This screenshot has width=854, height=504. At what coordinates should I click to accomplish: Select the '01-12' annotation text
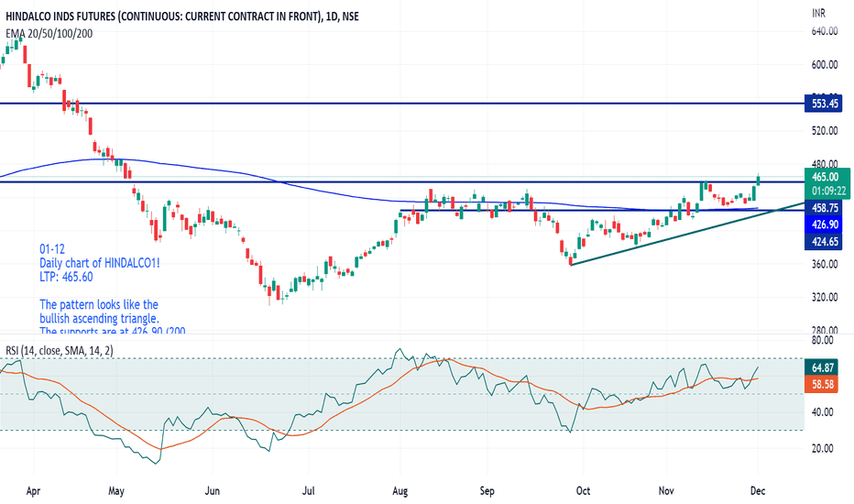tap(51, 249)
